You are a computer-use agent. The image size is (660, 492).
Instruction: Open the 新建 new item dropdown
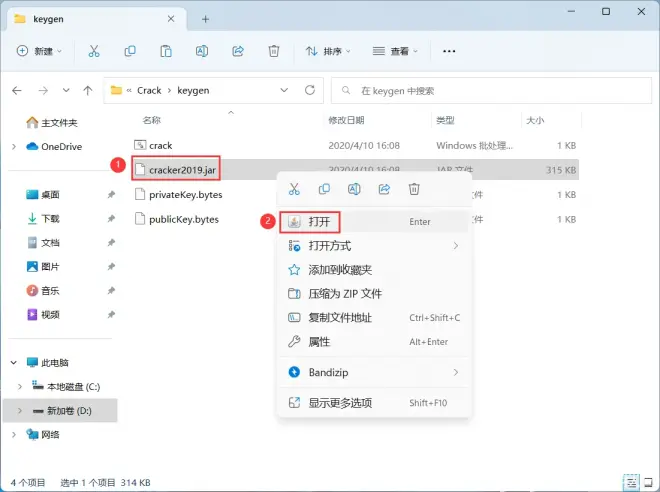(39, 51)
